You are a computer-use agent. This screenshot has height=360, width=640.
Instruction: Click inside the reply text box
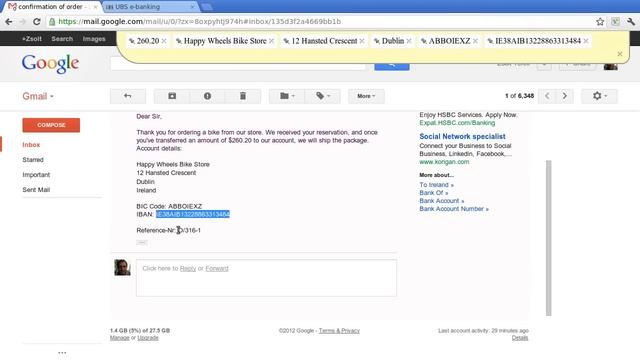[x=266, y=278]
